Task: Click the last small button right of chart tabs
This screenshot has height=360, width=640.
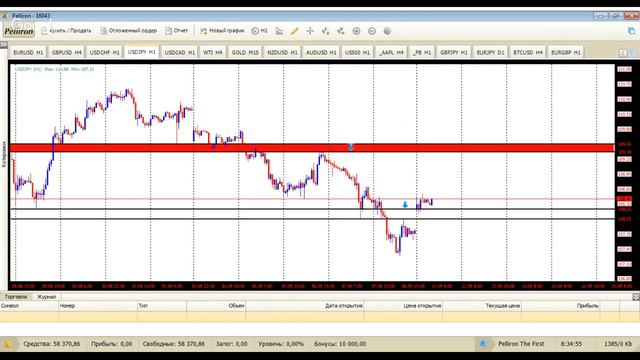Action: 633,53
